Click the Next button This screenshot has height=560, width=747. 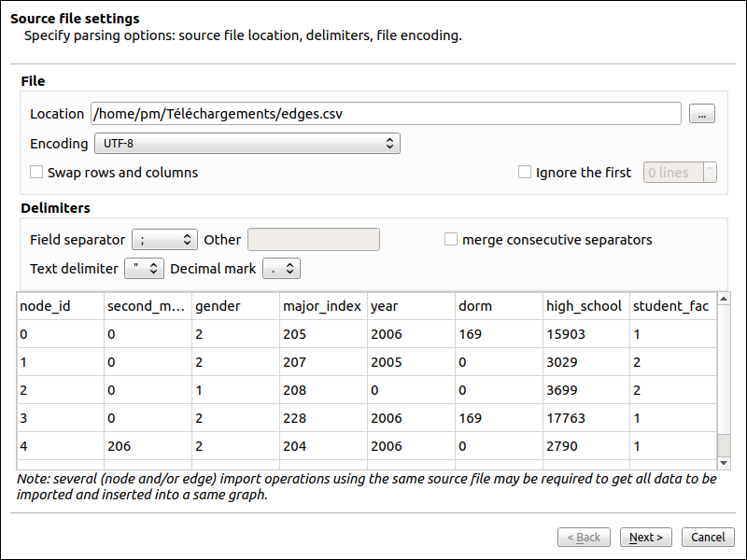(x=646, y=538)
